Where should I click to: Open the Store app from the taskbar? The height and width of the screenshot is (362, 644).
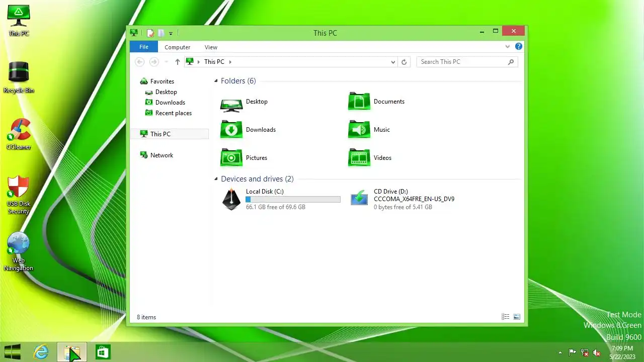coord(103,352)
